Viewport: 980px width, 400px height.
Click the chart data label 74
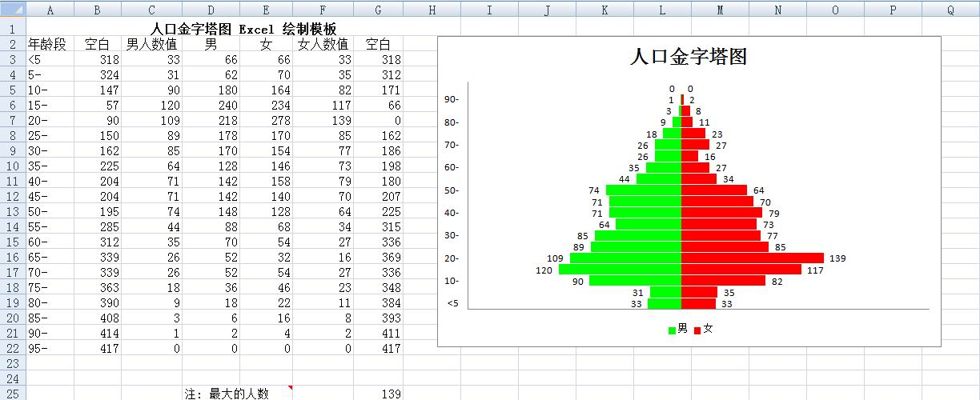(x=594, y=190)
